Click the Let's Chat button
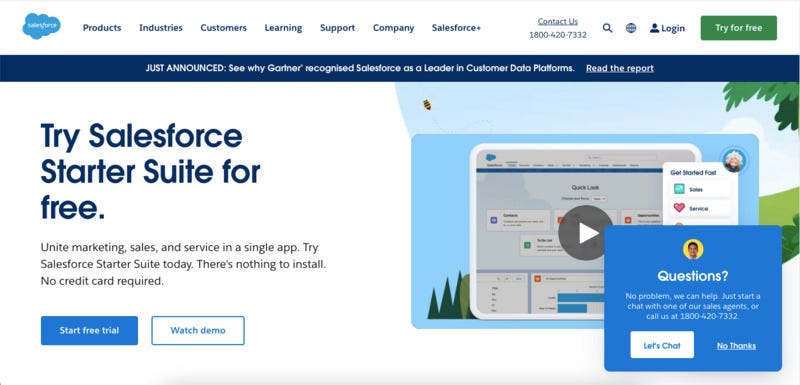The image size is (800, 385). click(x=662, y=345)
